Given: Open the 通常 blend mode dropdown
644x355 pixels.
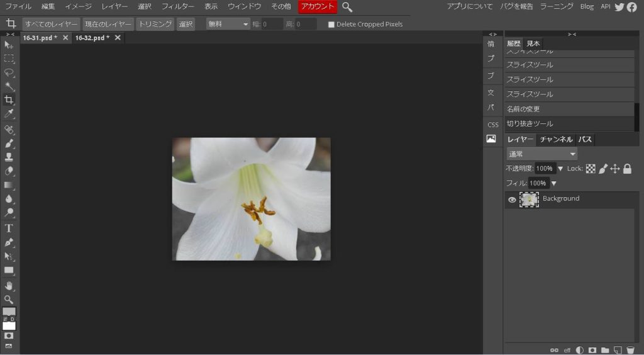Looking at the screenshot, I should pyautogui.click(x=541, y=154).
